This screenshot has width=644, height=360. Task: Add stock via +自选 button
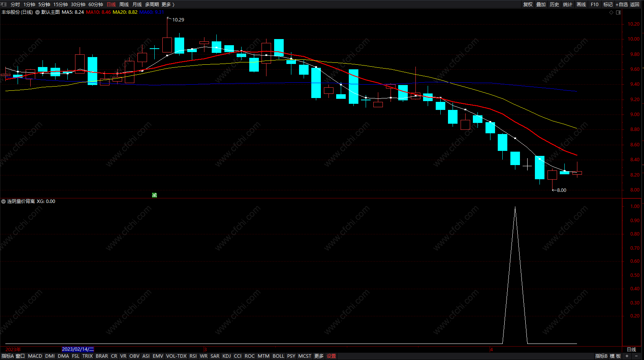coord(622,4)
